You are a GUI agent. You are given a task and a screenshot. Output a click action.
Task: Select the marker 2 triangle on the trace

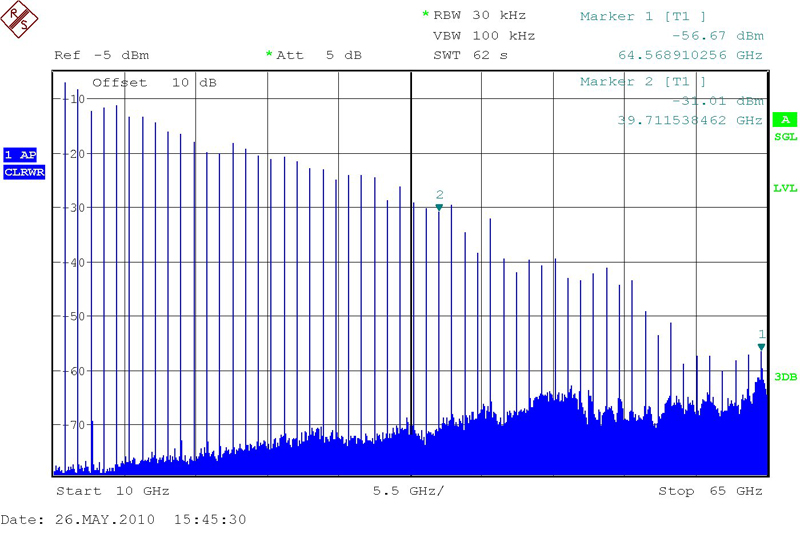click(x=439, y=206)
